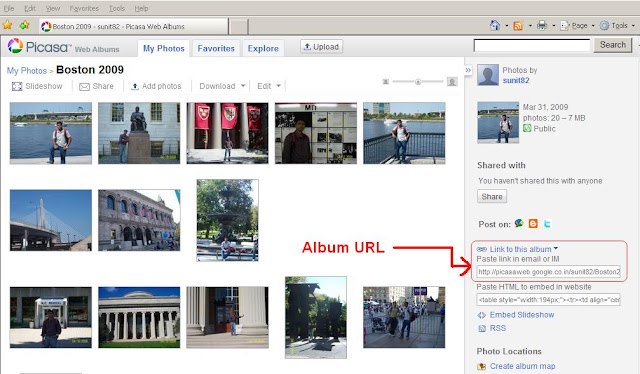Open the browser Page menu icon

pyautogui.click(x=564, y=26)
